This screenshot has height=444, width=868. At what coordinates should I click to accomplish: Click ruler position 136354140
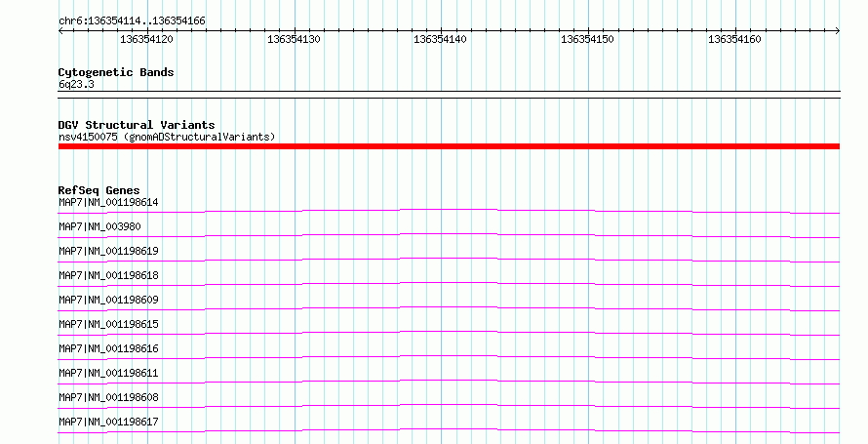click(441, 39)
